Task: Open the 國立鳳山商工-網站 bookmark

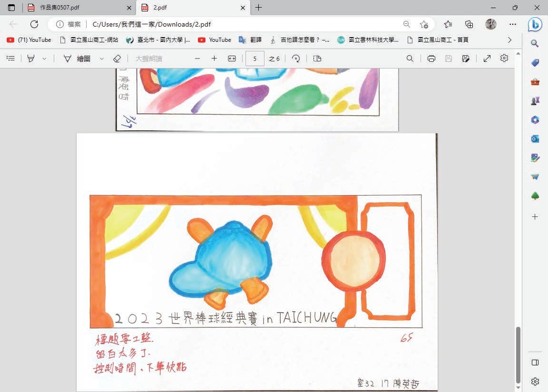Action: pos(89,40)
